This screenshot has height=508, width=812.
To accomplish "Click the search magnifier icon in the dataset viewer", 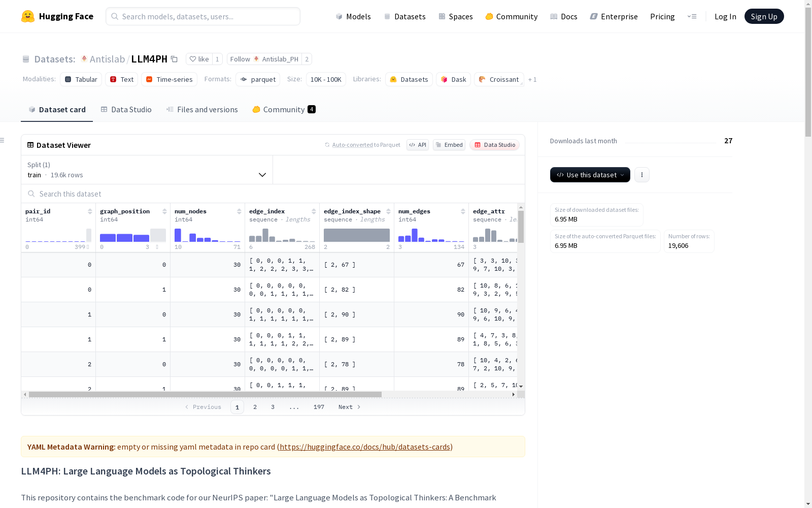I will coord(31,194).
